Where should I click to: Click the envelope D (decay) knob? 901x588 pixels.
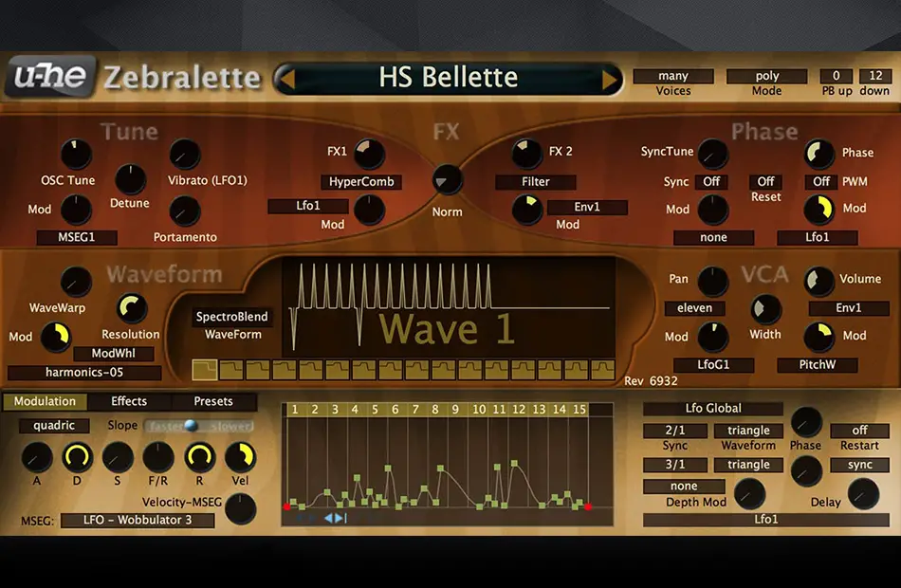77,457
